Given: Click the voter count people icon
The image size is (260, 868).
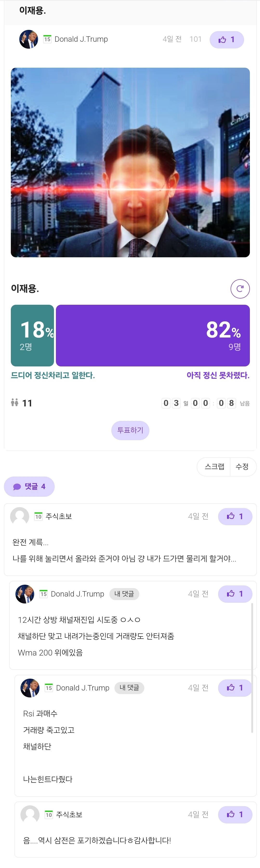Looking at the screenshot, I should tap(14, 403).
